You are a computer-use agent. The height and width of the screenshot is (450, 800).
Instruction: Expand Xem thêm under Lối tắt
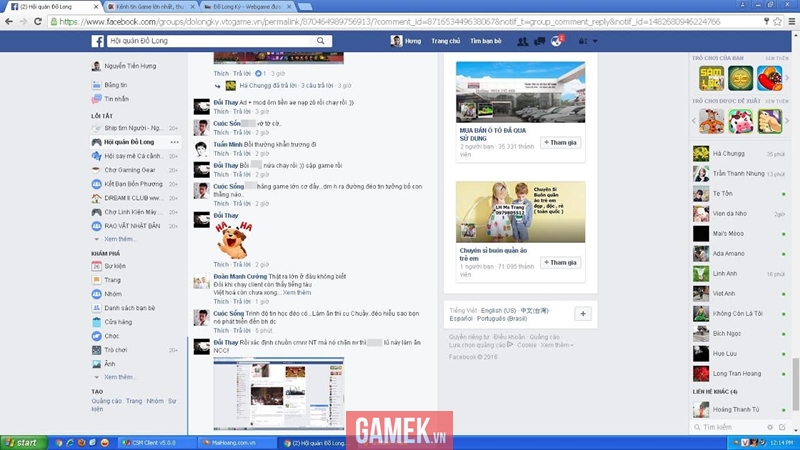[119, 239]
